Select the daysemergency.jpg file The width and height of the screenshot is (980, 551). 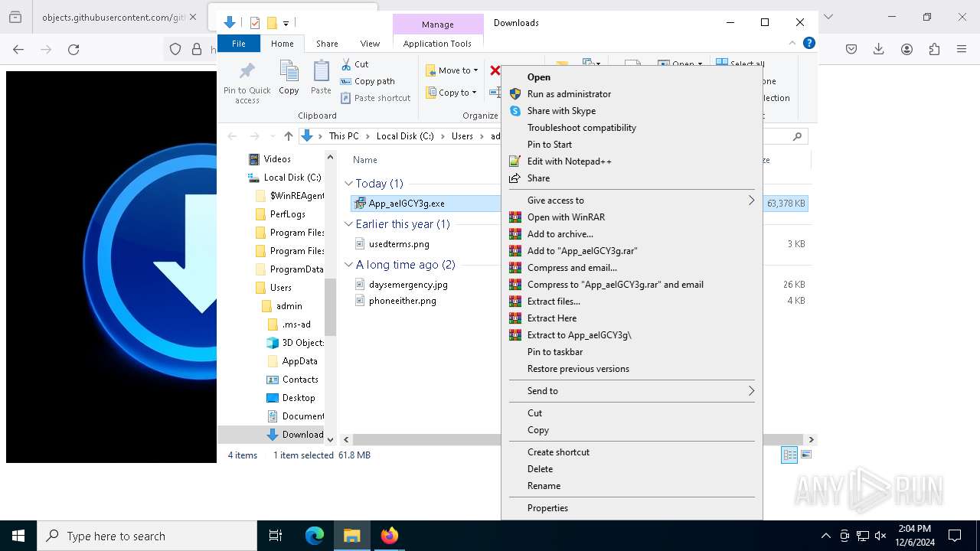[408, 285]
